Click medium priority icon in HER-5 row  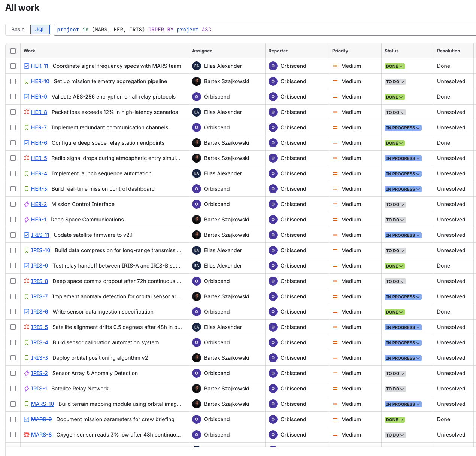(335, 158)
